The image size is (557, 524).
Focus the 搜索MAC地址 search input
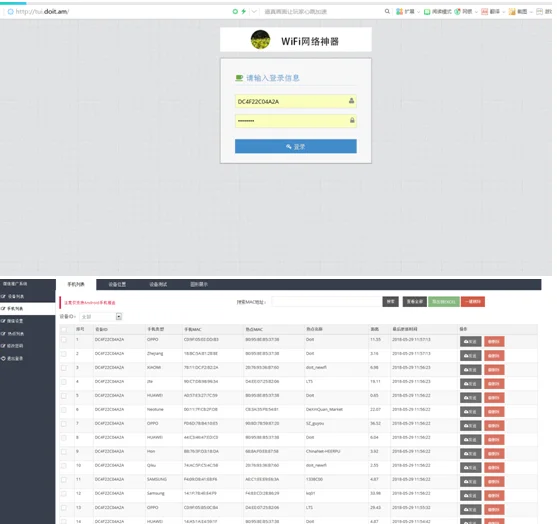pyautogui.click(x=326, y=302)
